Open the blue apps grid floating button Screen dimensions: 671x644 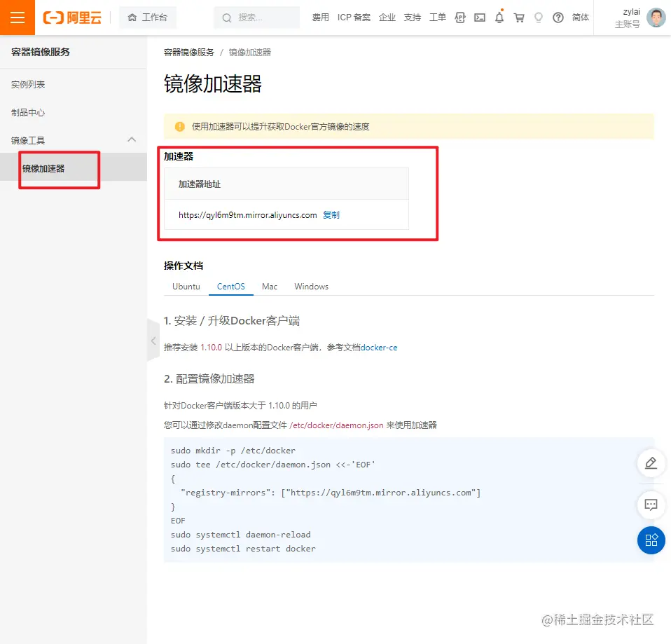(x=651, y=540)
